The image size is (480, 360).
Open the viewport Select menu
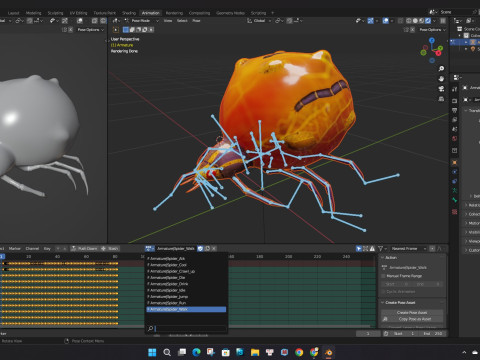coord(182,21)
